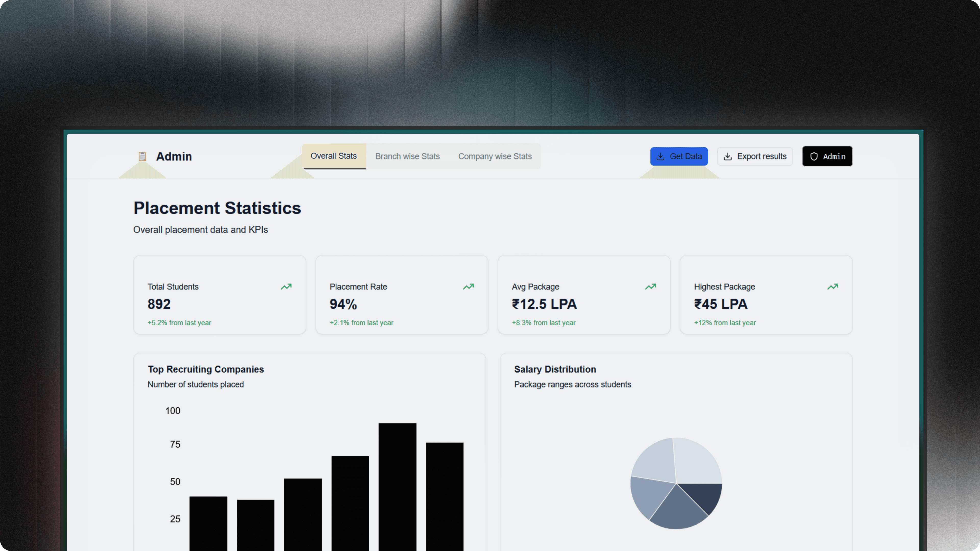980x551 pixels.
Task: Click the download icon in Get Data button
Action: pos(660,156)
